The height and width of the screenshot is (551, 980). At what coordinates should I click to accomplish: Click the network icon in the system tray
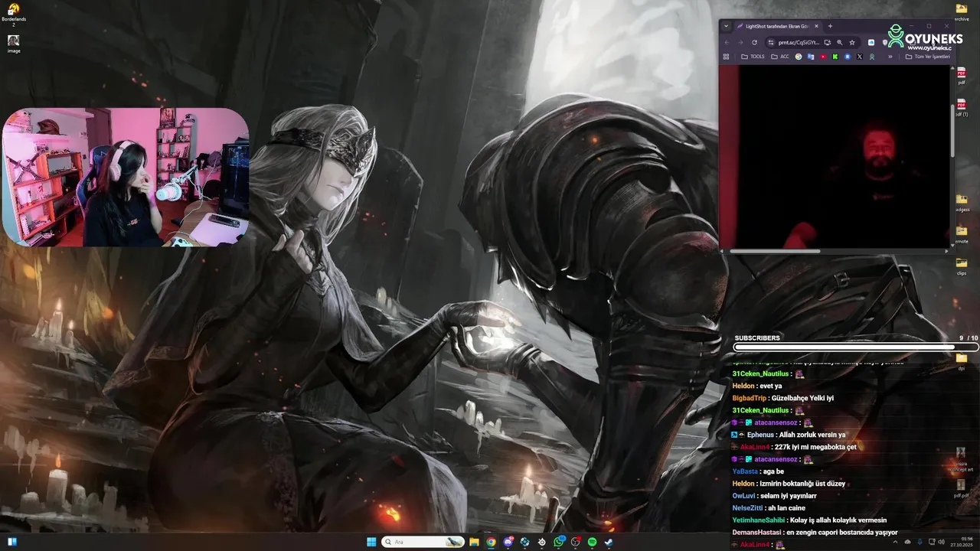coord(932,542)
